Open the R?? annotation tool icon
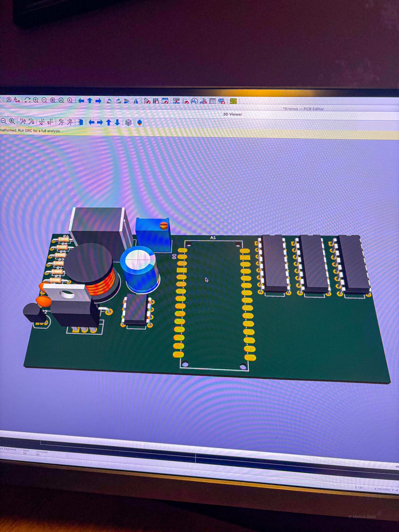This screenshot has height=532, width=399. 176,101
